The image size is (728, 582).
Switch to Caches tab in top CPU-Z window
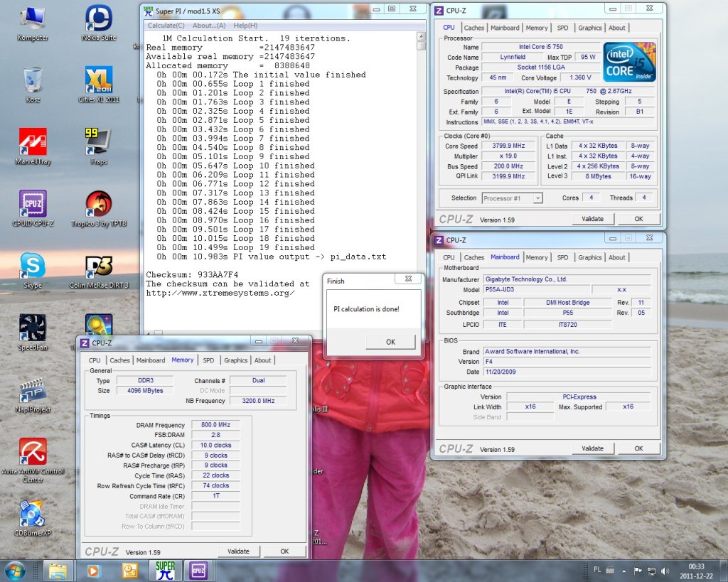coord(473,28)
